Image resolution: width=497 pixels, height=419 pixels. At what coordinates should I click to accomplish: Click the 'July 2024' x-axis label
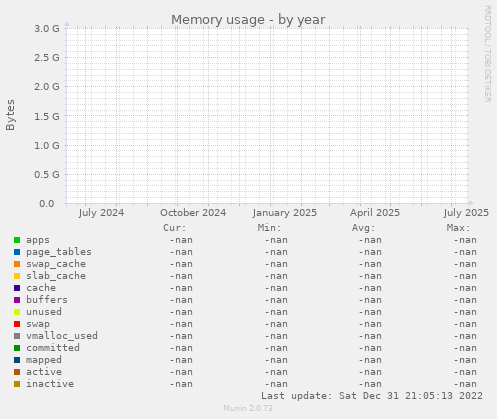101,213
